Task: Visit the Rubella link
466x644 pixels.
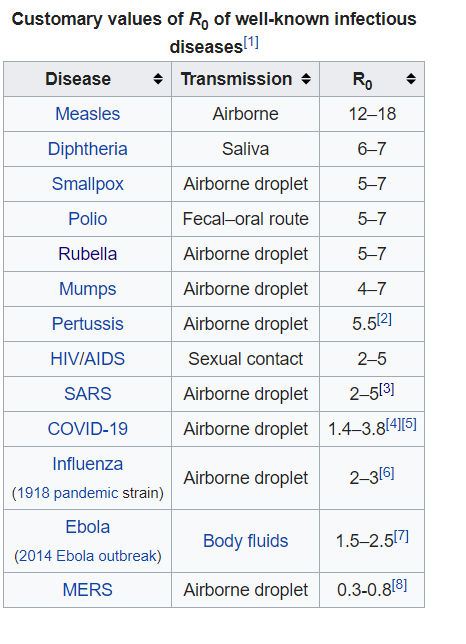Action: [87, 254]
